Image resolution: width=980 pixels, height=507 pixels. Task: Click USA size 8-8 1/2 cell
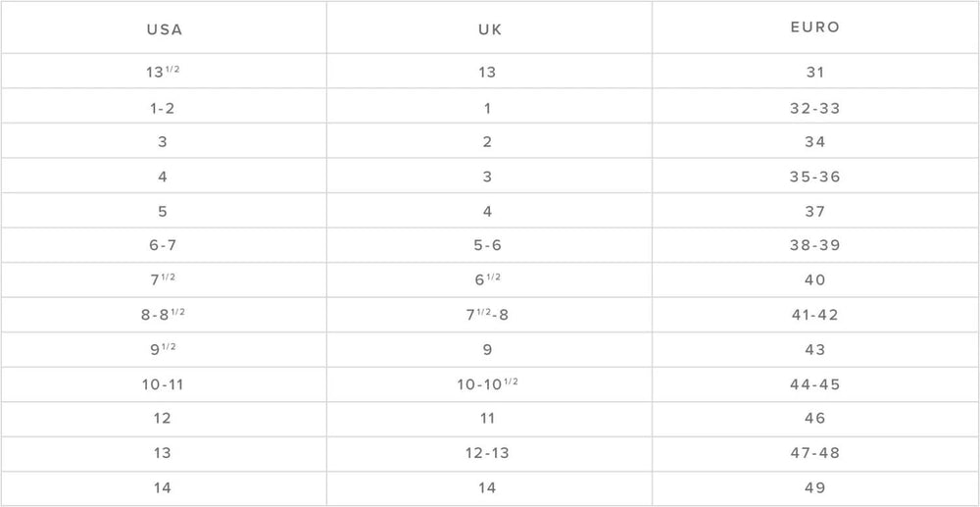point(163,315)
